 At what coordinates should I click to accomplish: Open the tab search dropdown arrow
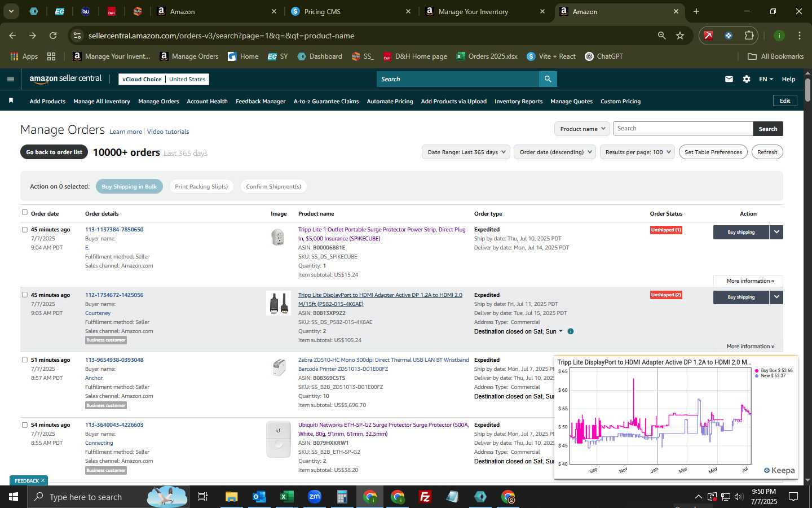[x=11, y=11]
